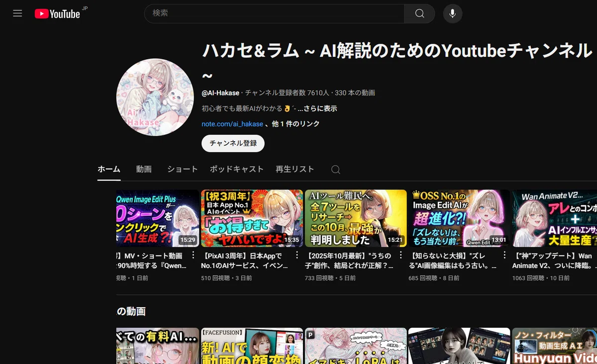The width and height of the screenshot is (597, 364).
Task: Open options menu for MV・ショート動画 video
Action: coord(194,255)
